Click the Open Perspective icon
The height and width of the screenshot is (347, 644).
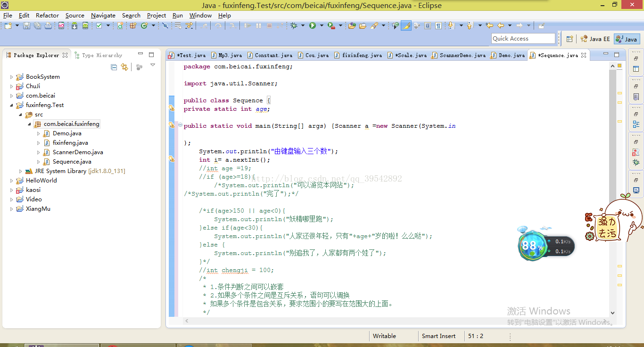pyautogui.click(x=570, y=39)
